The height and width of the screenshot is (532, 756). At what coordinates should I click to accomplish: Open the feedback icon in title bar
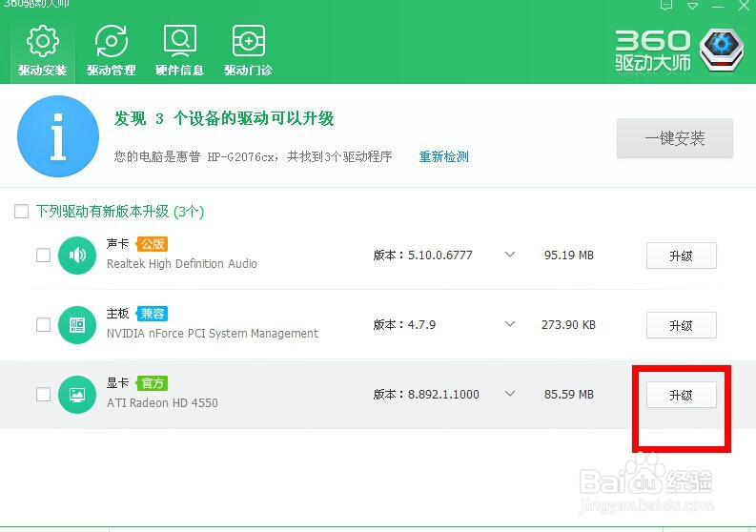pyautogui.click(x=666, y=6)
